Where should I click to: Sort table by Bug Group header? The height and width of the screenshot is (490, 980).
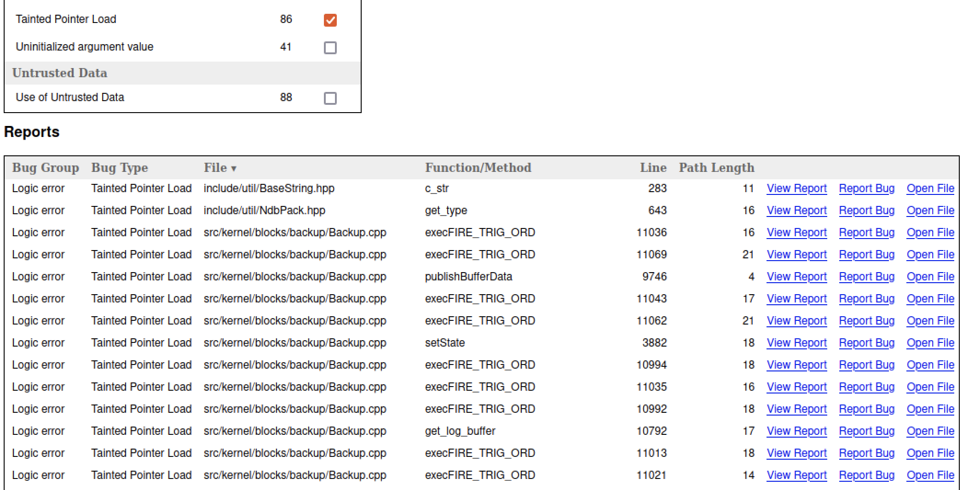point(46,168)
